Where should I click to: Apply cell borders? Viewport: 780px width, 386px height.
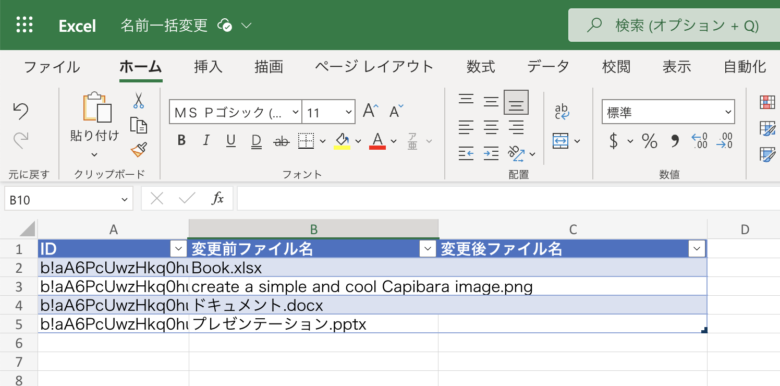[x=306, y=141]
